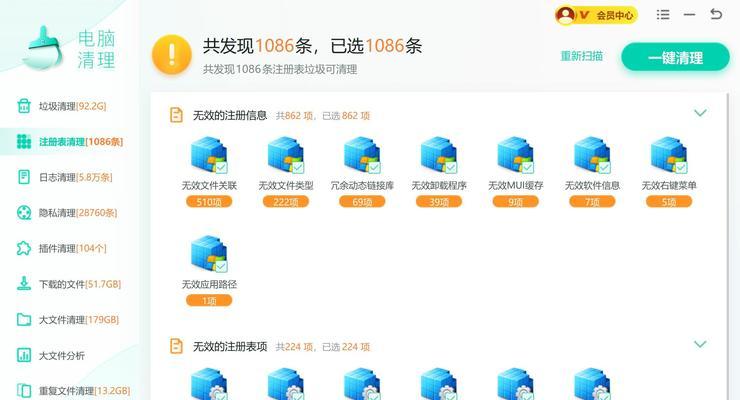
Task: Collapse the 无效的注册信息 section chevron
Action: 700,113
